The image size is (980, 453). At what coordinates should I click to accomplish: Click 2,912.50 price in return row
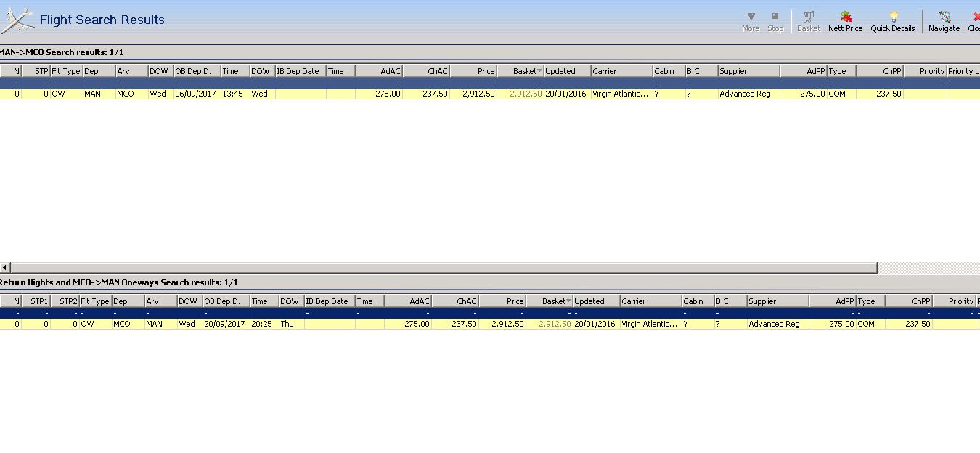502,324
